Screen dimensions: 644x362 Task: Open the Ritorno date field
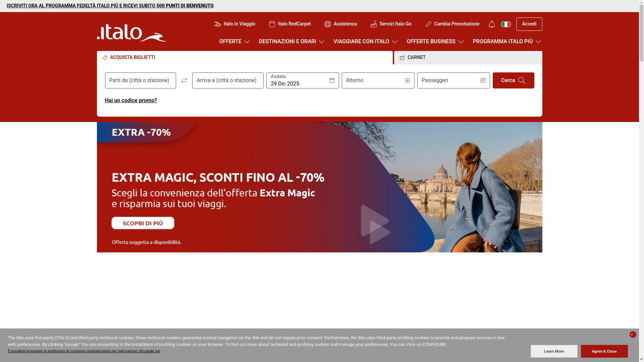(x=378, y=80)
